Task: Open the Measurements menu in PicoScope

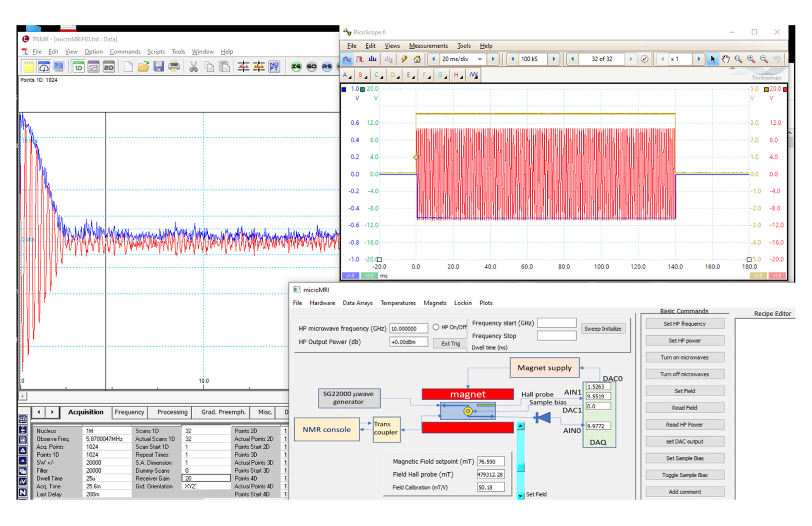Action: pyautogui.click(x=428, y=46)
